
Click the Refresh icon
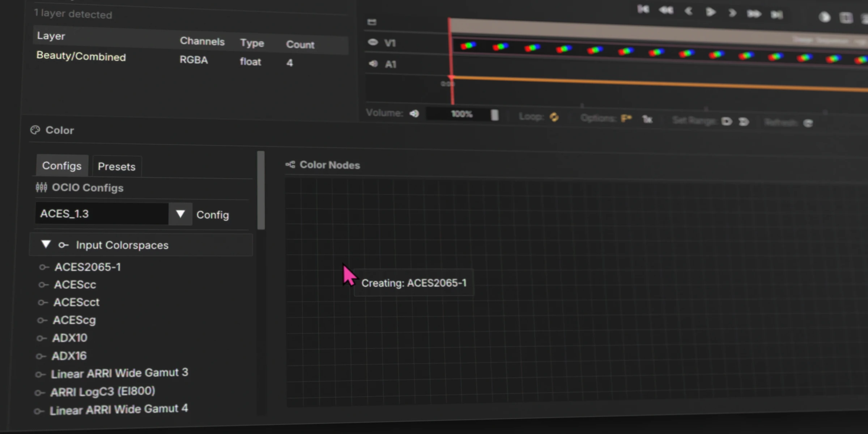(x=808, y=123)
